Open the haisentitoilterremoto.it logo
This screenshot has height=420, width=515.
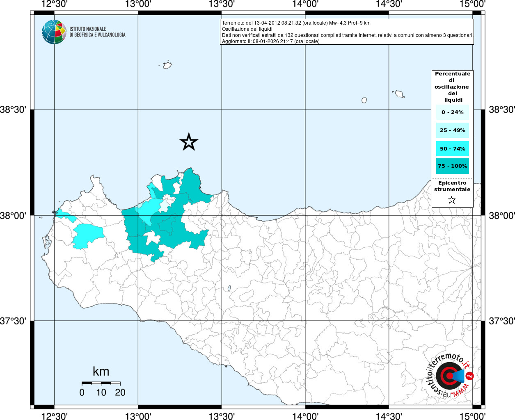point(451,375)
